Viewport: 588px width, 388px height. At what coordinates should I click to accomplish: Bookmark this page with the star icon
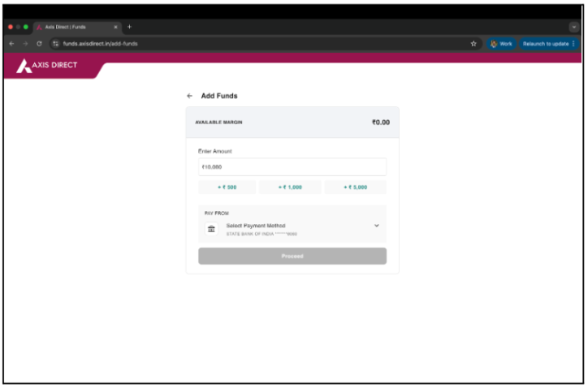tap(473, 43)
